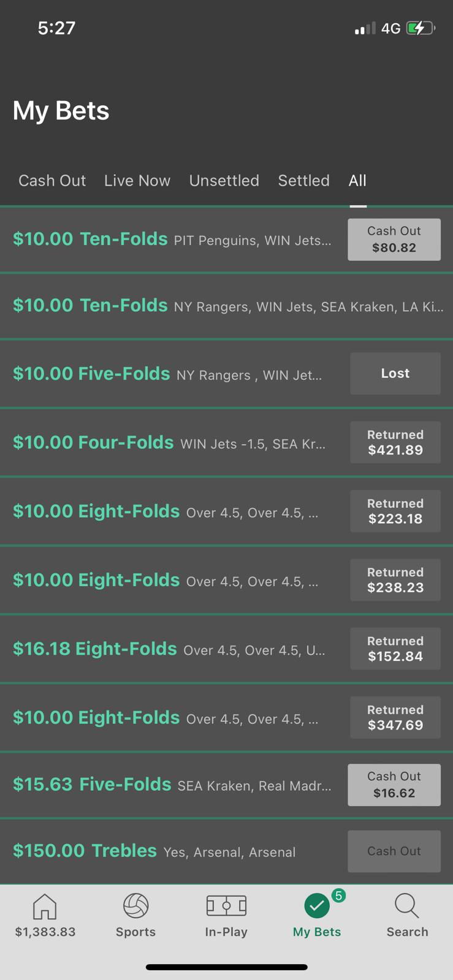This screenshot has width=453, height=980.
Task: Open the Eight-Folds bet returned $347.69
Action: pos(226,717)
